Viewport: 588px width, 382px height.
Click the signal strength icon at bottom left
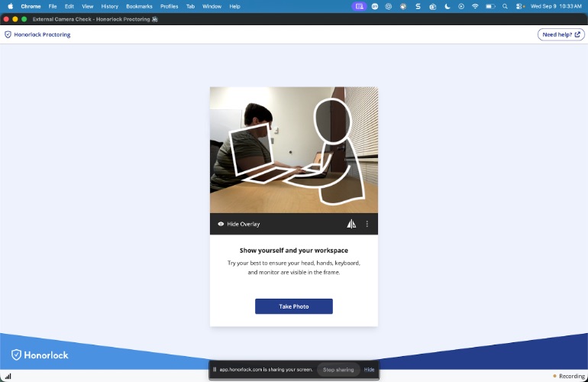[x=8, y=376]
